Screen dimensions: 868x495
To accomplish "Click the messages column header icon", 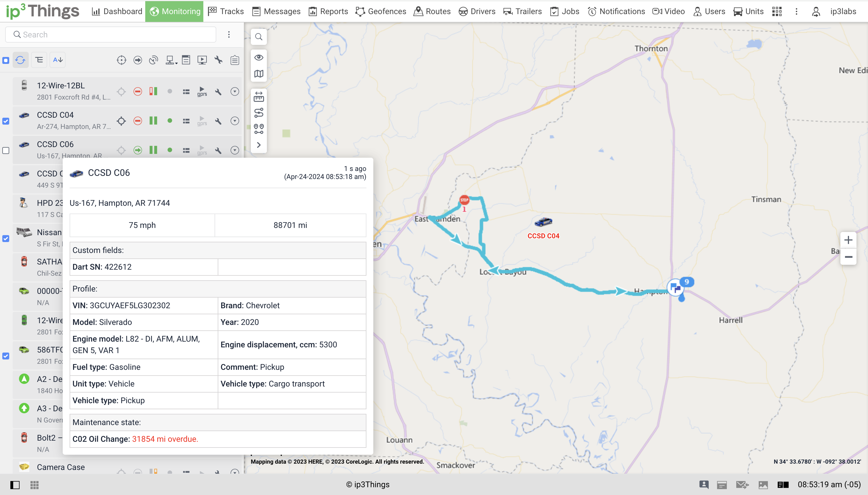I will tap(186, 60).
